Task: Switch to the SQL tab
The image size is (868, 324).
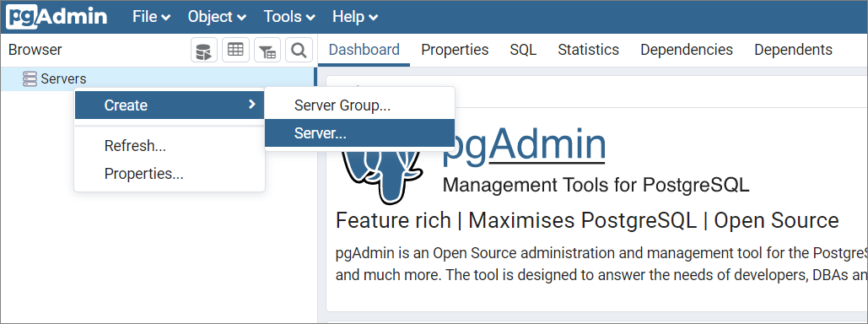Action: 523,50
